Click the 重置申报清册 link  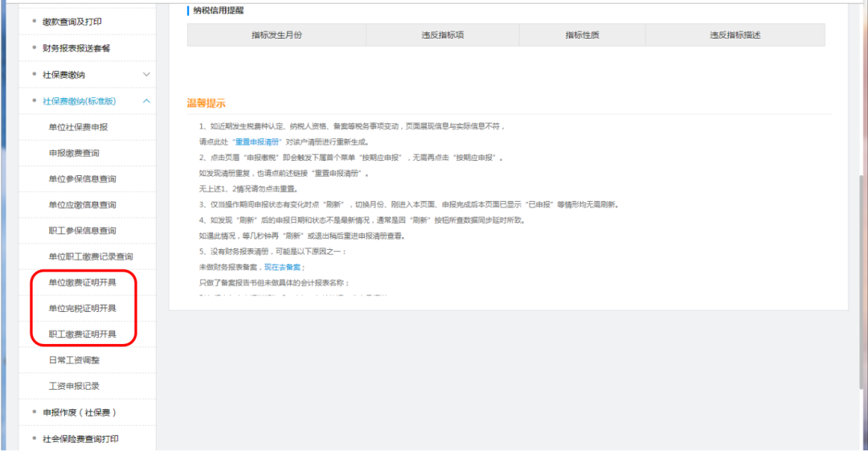point(257,141)
